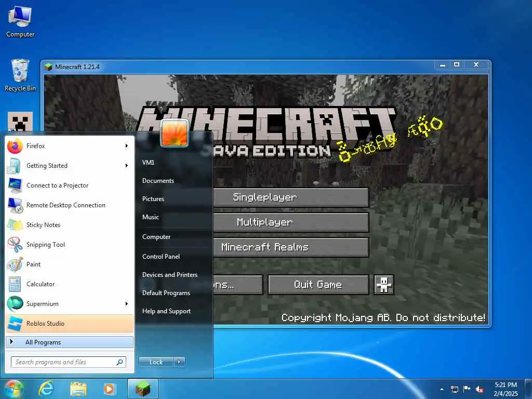The image size is (532, 399).
Task: Click the Lock button
Action: [156, 362]
